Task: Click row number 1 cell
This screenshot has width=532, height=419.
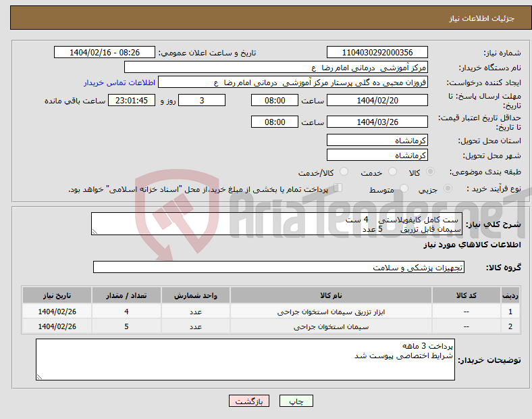Action: [510, 312]
